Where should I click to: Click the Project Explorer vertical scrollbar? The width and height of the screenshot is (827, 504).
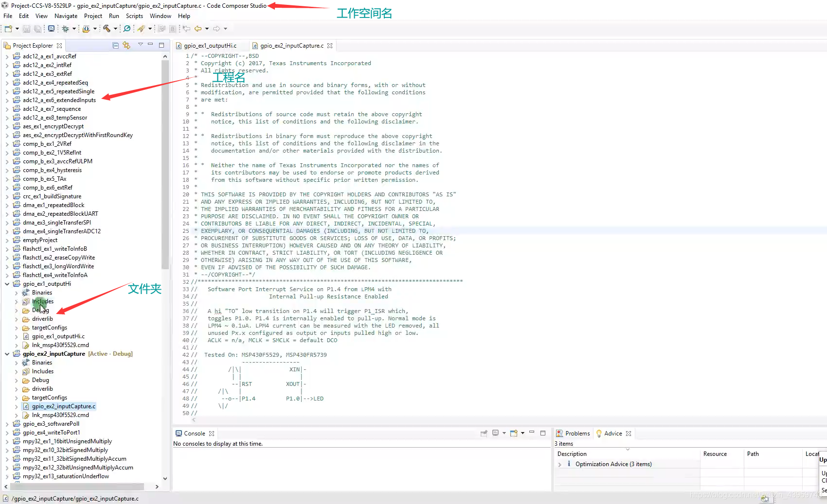[165, 164]
